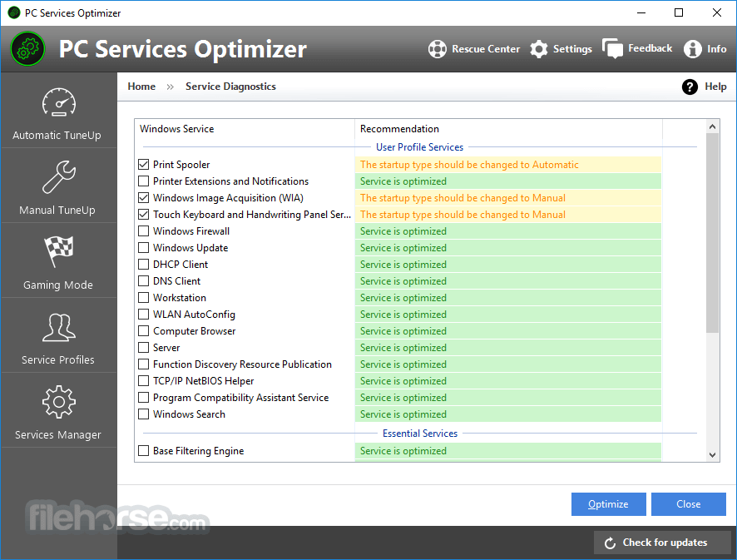The height and width of the screenshot is (560, 737).
Task: Check the Windows Firewall checkbox
Action: click(143, 230)
